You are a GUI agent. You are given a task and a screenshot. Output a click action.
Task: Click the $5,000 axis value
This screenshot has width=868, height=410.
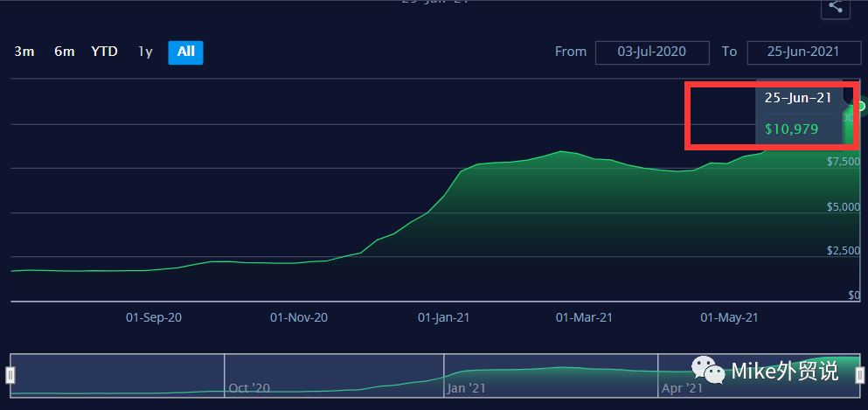(x=844, y=207)
